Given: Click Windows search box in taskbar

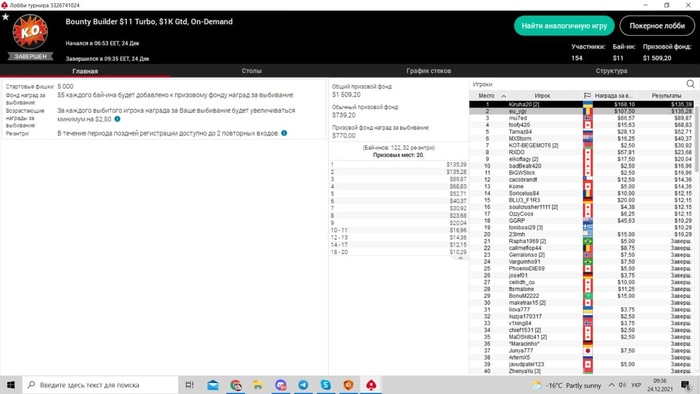Looking at the screenshot, I should tap(100, 385).
